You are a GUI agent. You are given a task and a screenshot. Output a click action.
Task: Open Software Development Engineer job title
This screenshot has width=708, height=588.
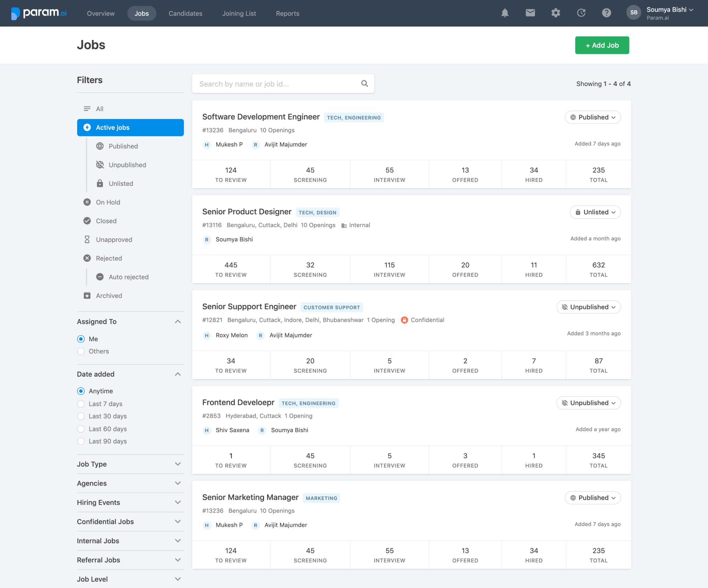(x=261, y=117)
